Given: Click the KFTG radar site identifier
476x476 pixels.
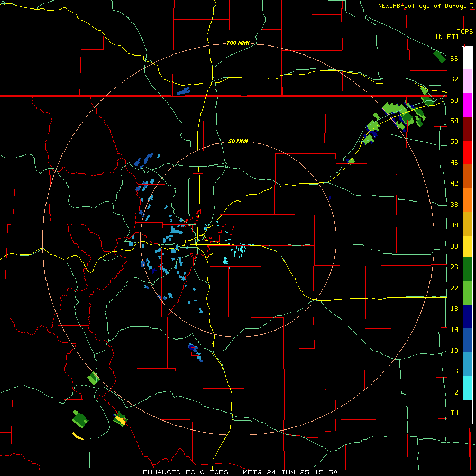Looking at the screenshot, I should point(253,472).
